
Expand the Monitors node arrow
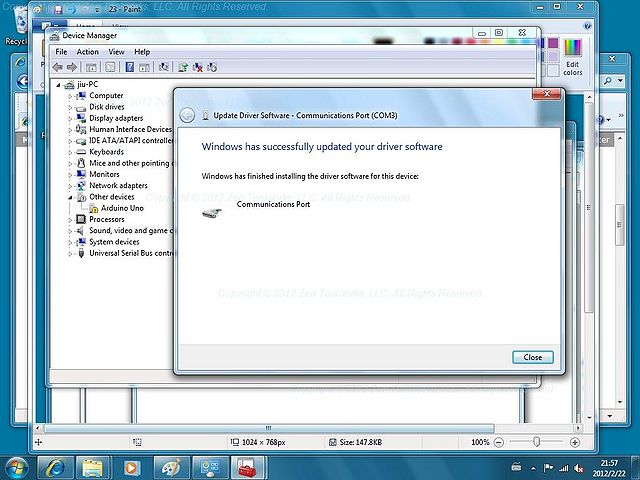(x=70, y=175)
